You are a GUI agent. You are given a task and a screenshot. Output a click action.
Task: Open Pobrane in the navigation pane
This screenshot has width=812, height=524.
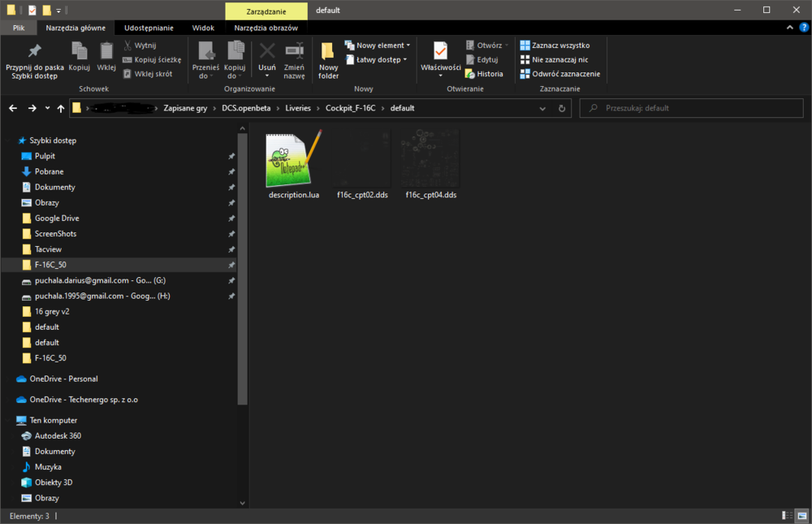coord(50,171)
